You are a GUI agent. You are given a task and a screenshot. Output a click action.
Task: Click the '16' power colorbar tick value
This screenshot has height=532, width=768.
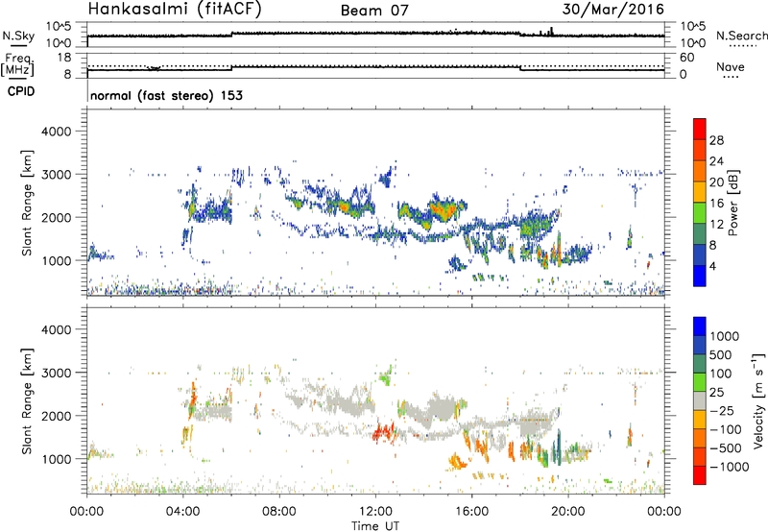716,204
